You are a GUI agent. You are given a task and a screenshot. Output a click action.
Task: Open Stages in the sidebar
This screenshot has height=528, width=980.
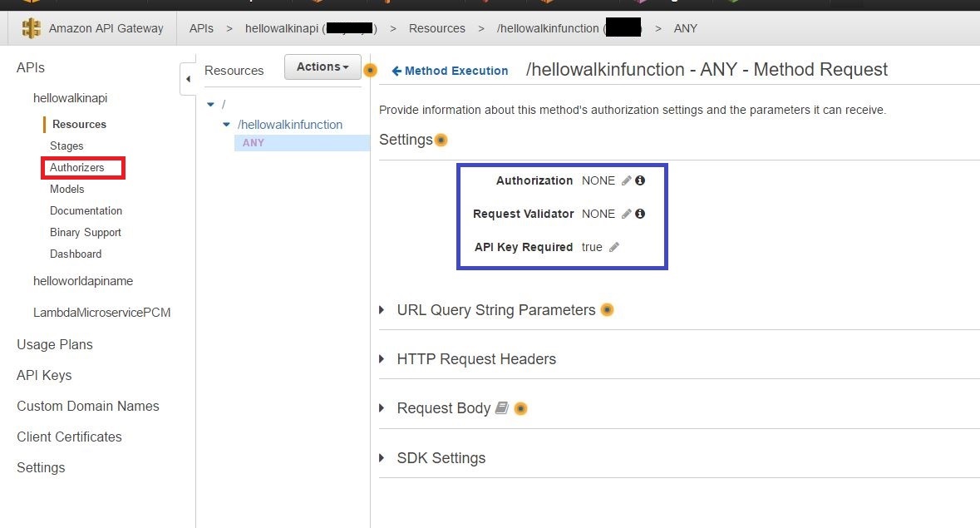pyautogui.click(x=66, y=146)
